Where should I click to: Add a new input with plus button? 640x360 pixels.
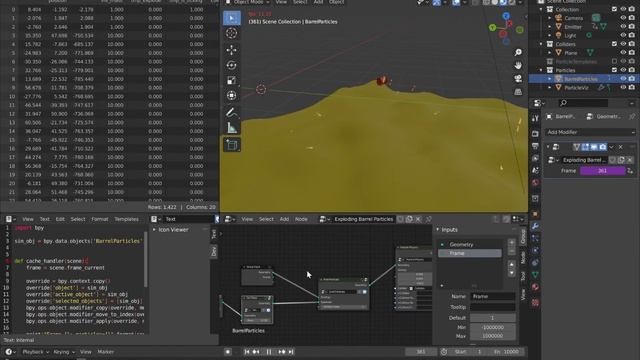tap(511, 243)
